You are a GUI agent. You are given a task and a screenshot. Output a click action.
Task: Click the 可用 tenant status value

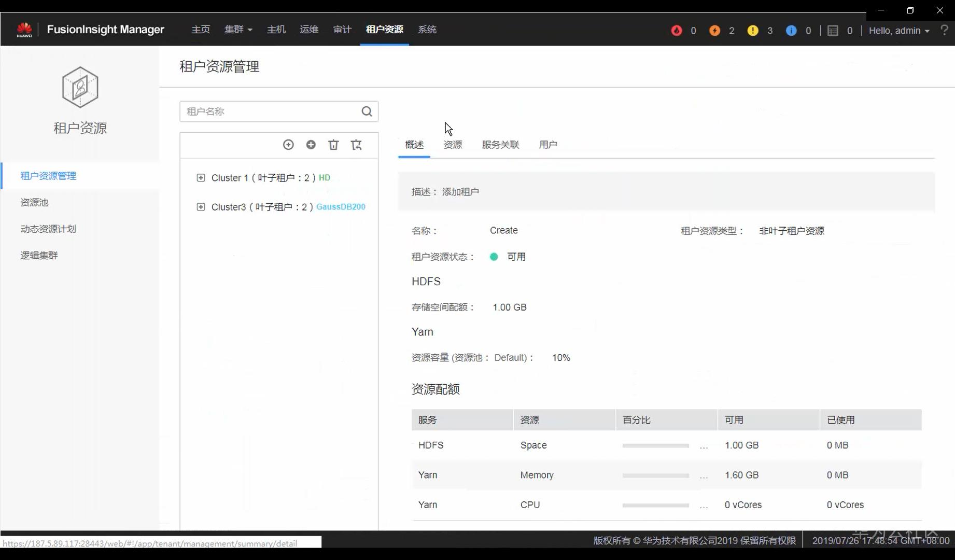[x=516, y=257]
